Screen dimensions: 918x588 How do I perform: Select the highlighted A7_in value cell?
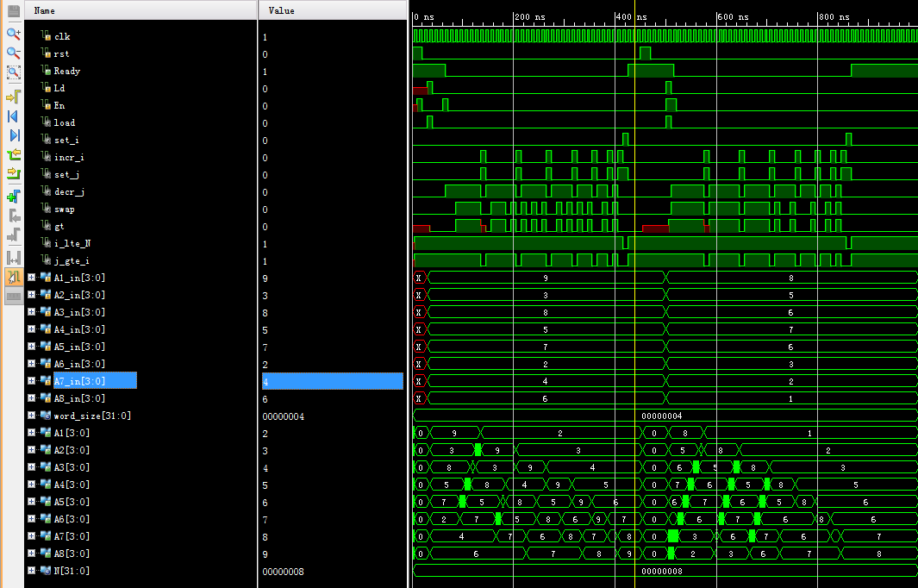pyautogui.click(x=332, y=381)
